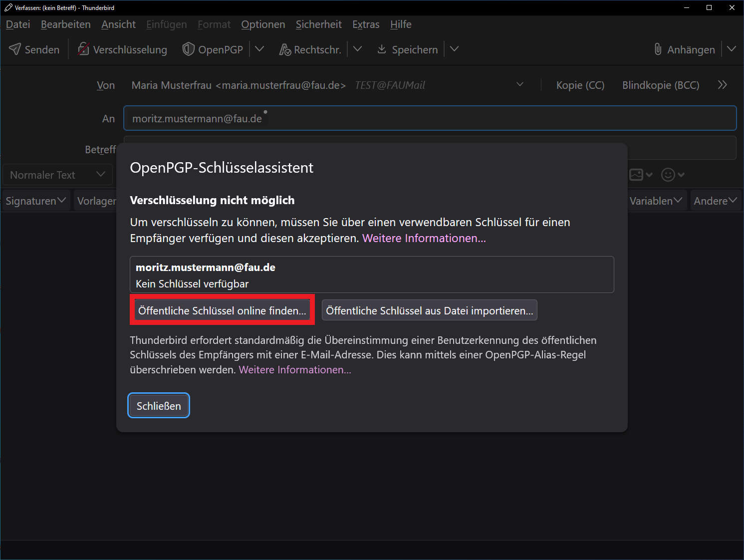Click Öffentliche Schlüssel aus Datei importieren
This screenshot has height=560, width=744.
pyautogui.click(x=429, y=310)
